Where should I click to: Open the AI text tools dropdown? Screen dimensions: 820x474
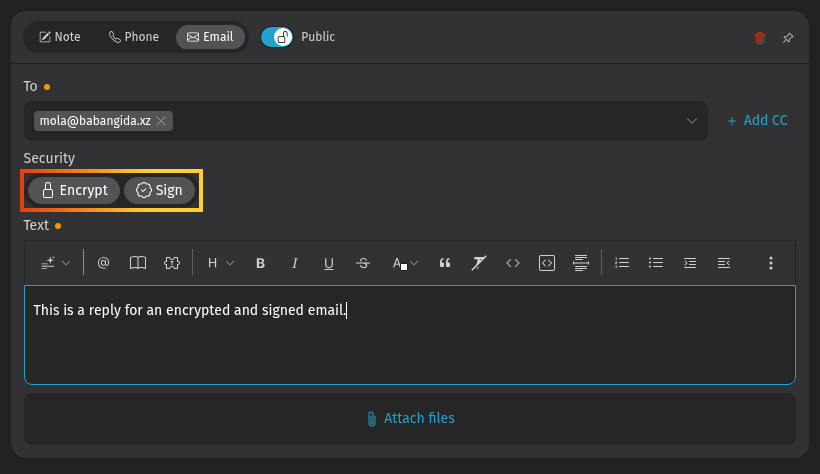tap(55, 263)
